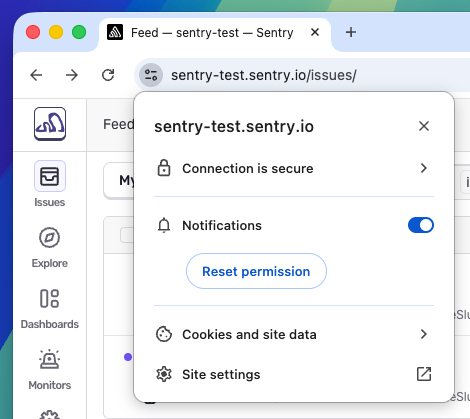This screenshot has width=470, height=419.
Task: Open Dashboards in the sidebar
Action: [50, 309]
